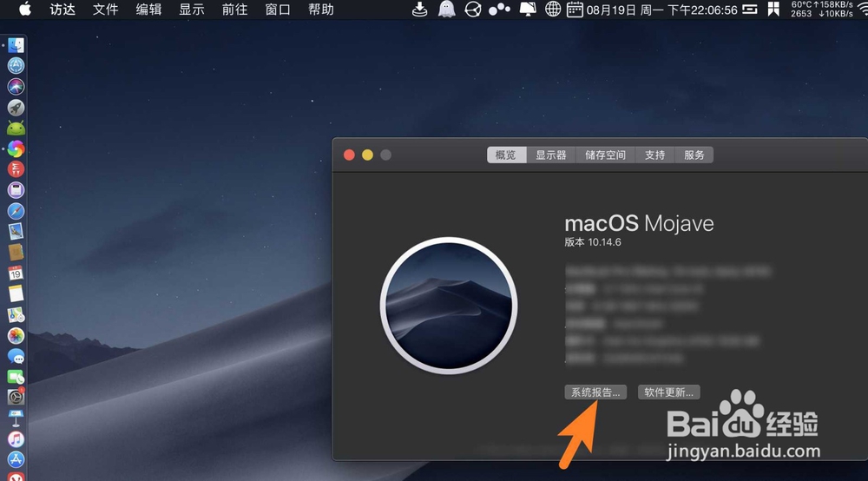Open the 文件 menu

pyautogui.click(x=106, y=10)
